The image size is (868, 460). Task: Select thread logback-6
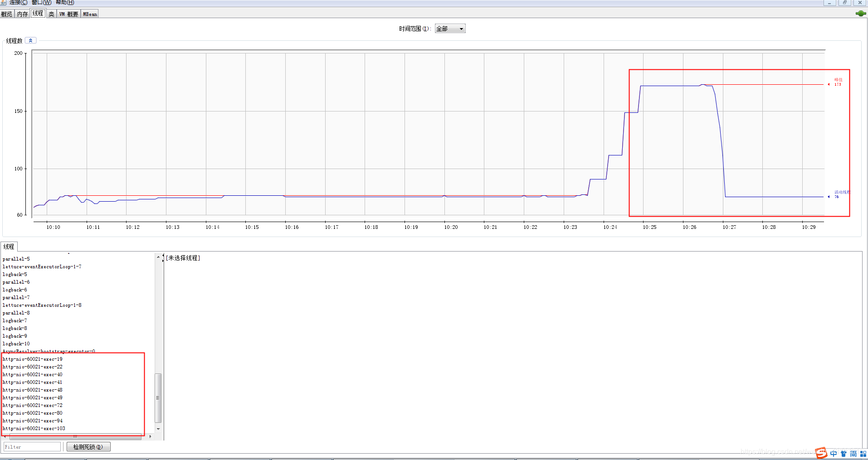click(x=15, y=290)
